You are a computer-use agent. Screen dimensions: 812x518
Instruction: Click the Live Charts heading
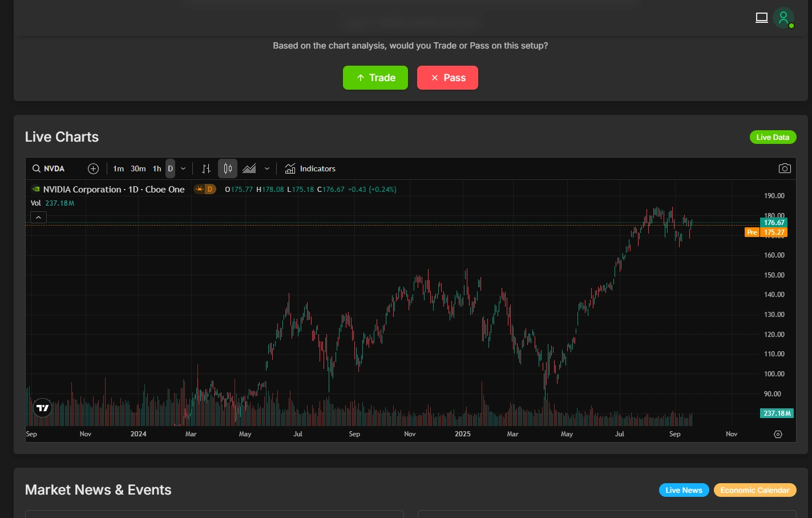(62, 137)
